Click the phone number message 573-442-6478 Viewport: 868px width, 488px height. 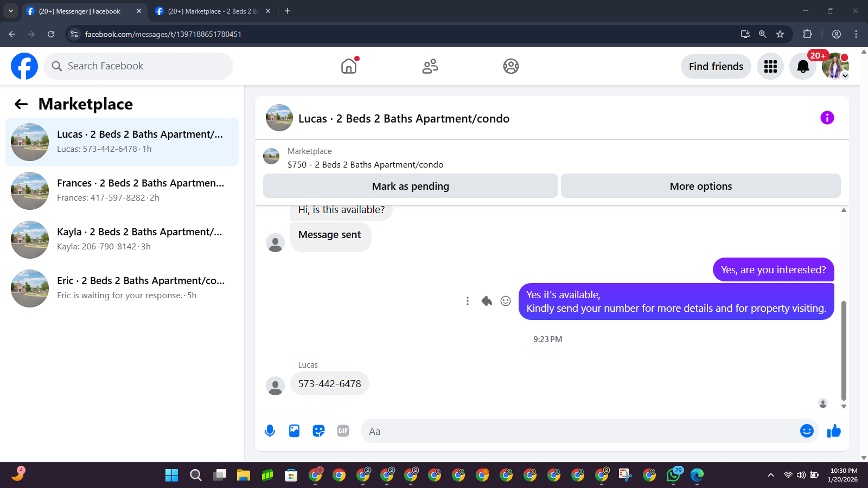(329, 383)
